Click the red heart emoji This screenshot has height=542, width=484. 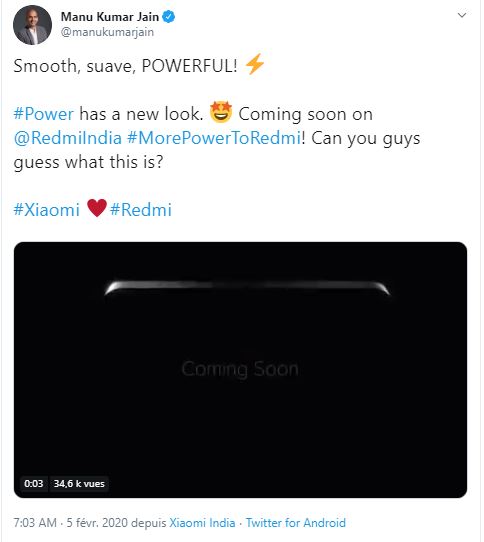tap(97, 208)
